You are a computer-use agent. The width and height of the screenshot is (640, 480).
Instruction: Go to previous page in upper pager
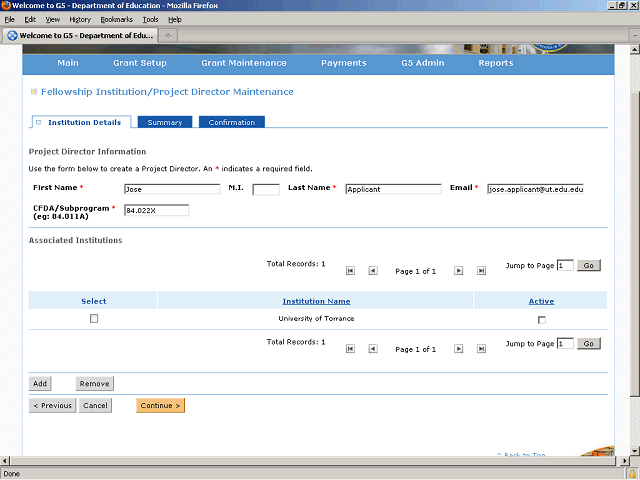373,271
